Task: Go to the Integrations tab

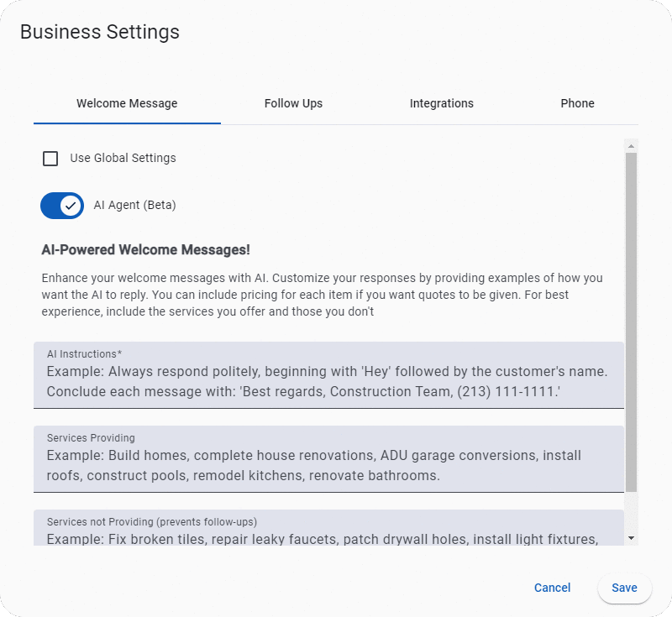Action: pos(441,103)
